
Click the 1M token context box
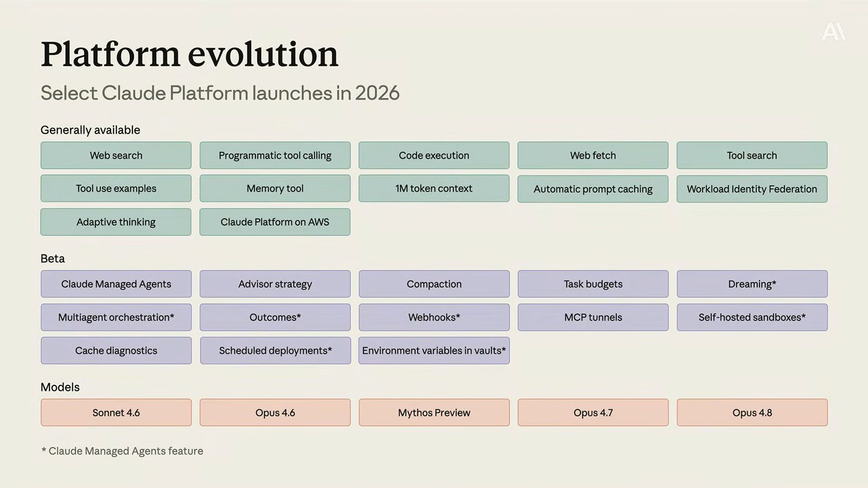click(434, 189)
